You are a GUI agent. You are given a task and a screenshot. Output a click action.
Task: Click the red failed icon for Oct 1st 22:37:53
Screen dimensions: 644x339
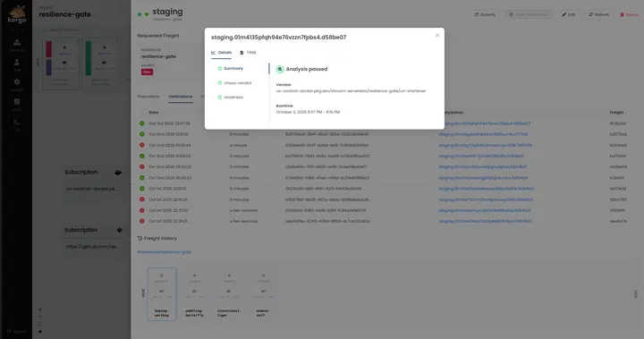tap(141, 210)
